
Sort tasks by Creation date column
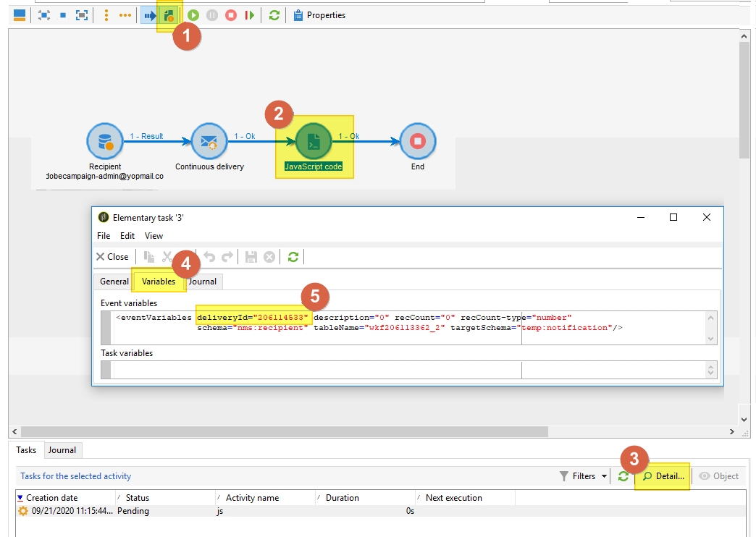(52, 498)
